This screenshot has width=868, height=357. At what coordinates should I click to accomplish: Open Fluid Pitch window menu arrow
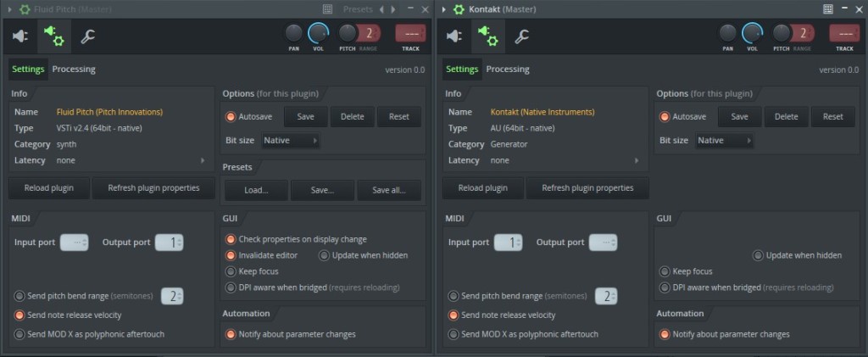(x=10, y=9)
